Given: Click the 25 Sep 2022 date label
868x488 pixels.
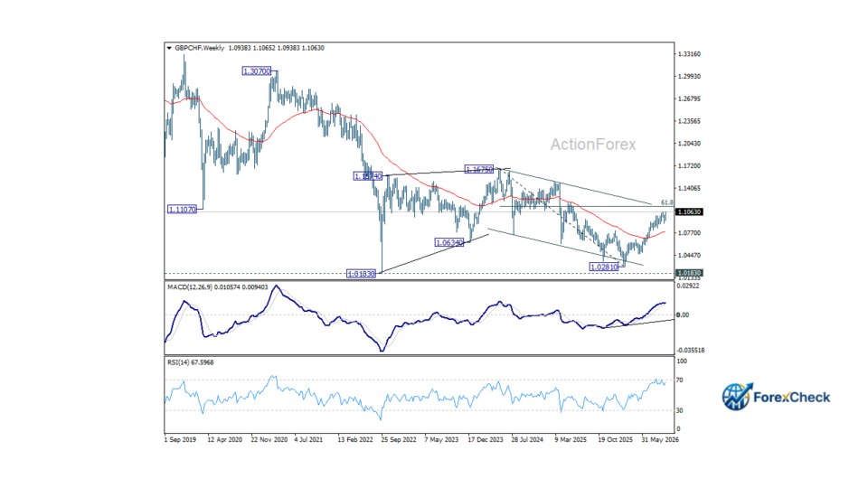Looking at the screenshot, I should [399, 440].
